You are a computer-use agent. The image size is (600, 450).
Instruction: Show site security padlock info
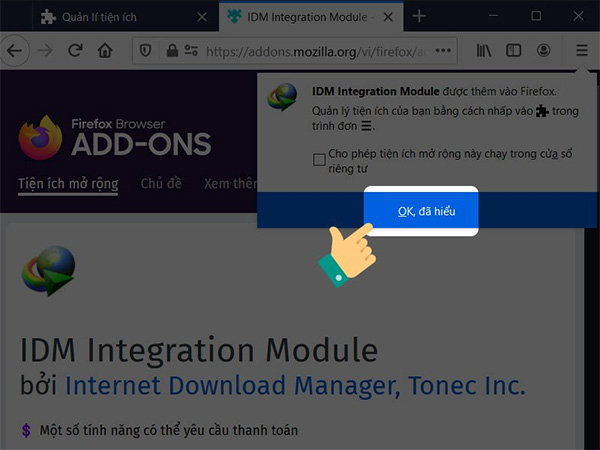172,51
